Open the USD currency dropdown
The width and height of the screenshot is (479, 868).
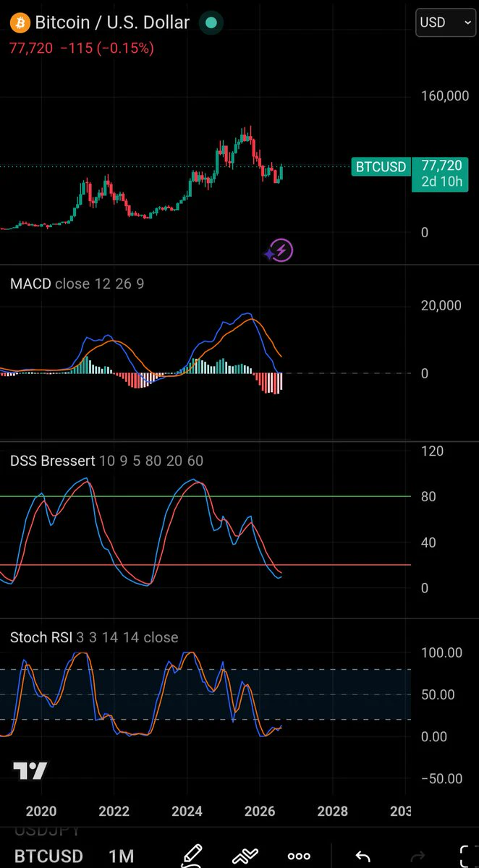(x=445, y=22)
